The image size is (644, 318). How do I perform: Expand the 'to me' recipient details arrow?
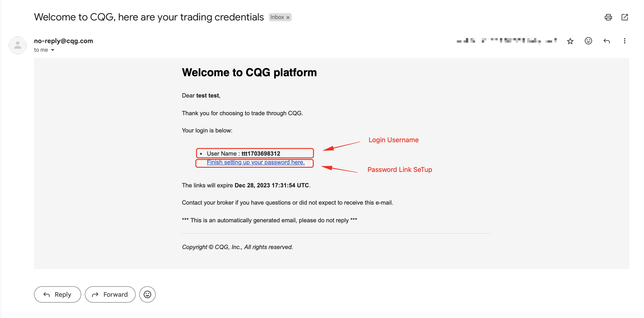point(52,50)
